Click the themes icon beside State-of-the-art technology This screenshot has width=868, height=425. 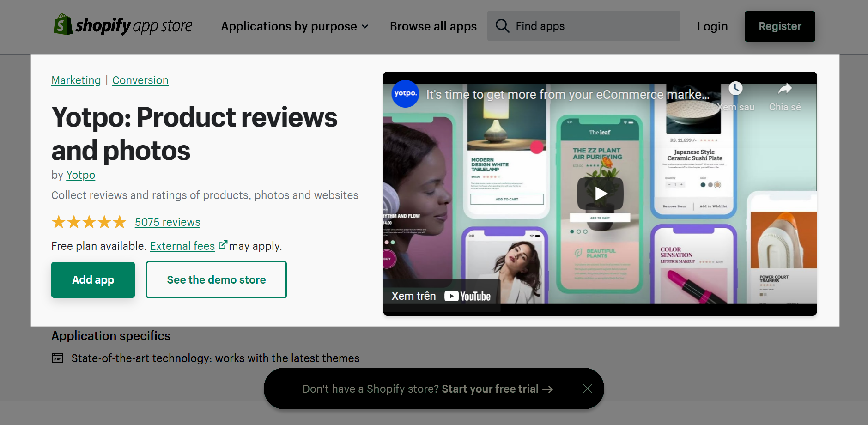tap(57, 358)
